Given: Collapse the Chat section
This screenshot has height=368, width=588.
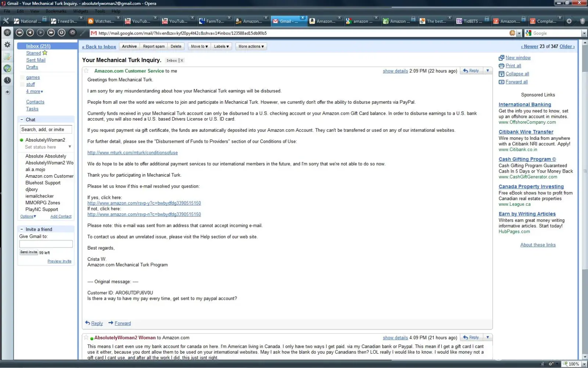Looking at the screenshot, I should [22, 120].
